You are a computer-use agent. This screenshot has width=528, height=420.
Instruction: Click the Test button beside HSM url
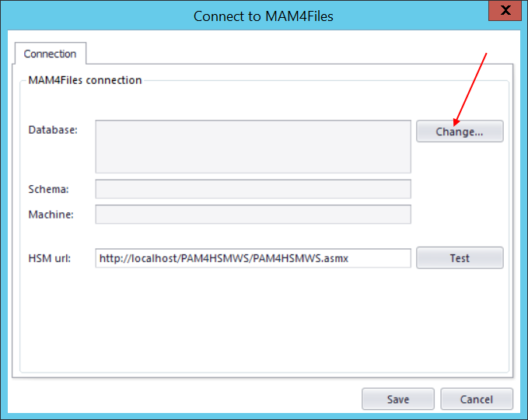[460, 257]
